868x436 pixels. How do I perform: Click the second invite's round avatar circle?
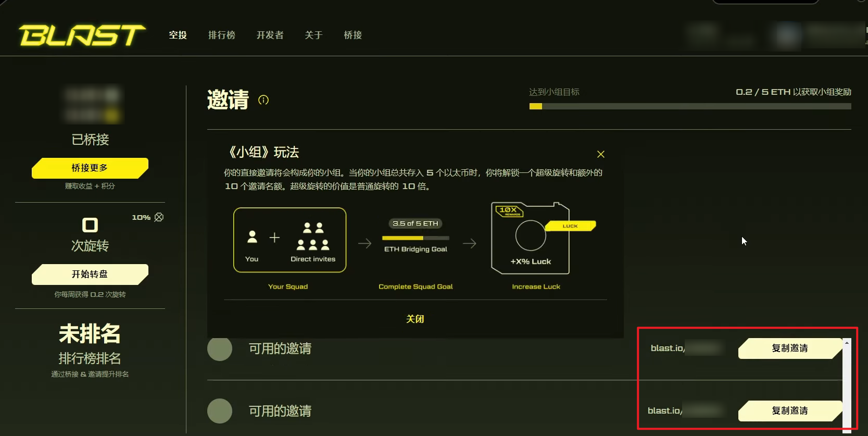coord(220,411)
